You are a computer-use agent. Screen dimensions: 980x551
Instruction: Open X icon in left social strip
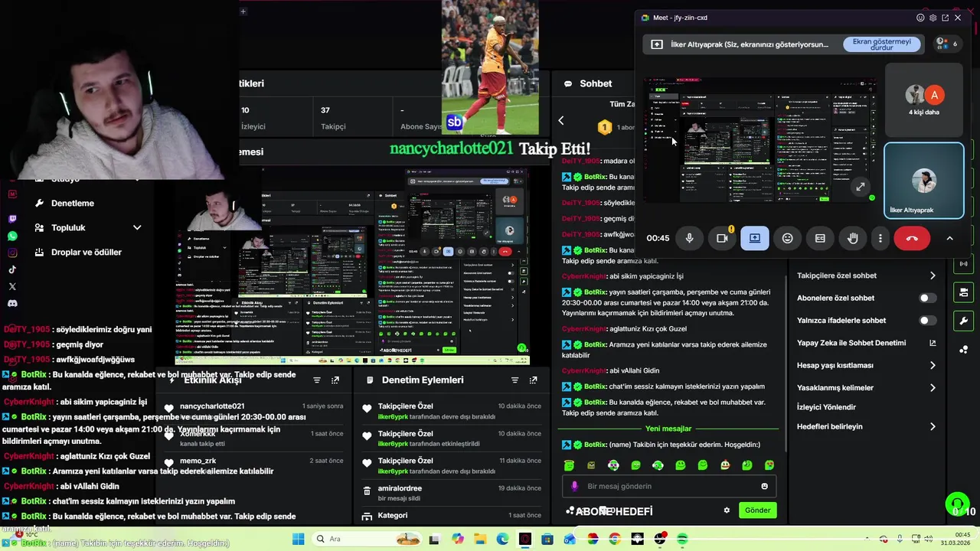(12, 286)
